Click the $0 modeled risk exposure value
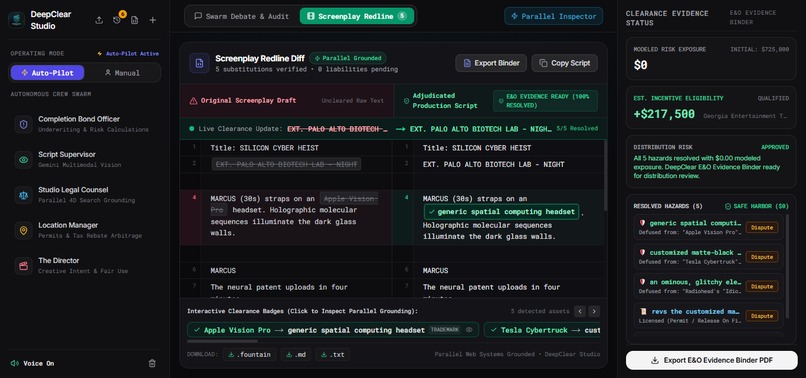 640,65
